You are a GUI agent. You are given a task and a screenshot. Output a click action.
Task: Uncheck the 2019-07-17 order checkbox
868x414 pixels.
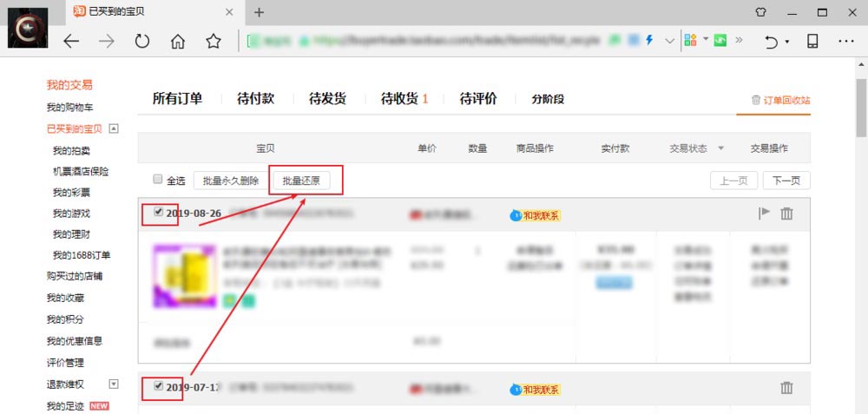click(x=158, y=385)
